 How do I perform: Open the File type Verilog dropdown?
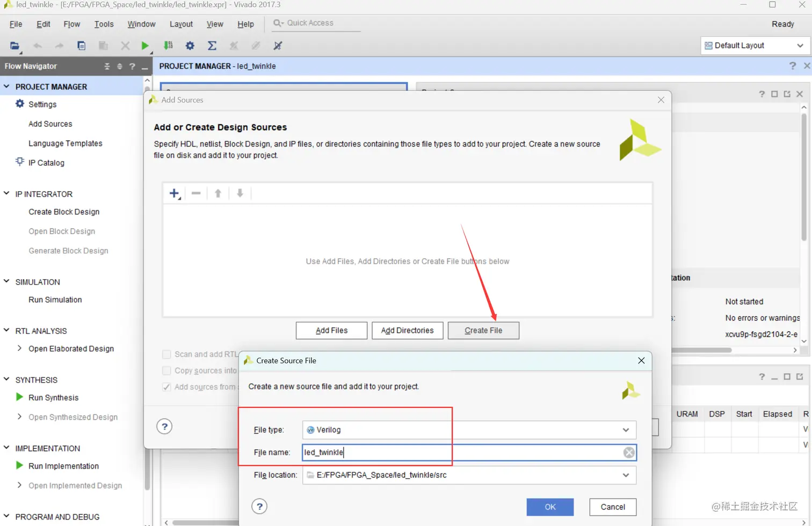pos(626,430)
